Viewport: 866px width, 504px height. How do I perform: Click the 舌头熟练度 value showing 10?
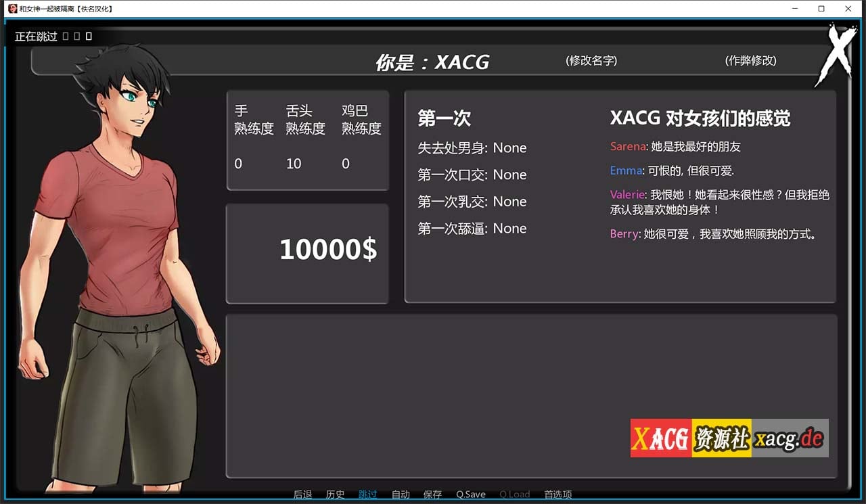(294, 163)
